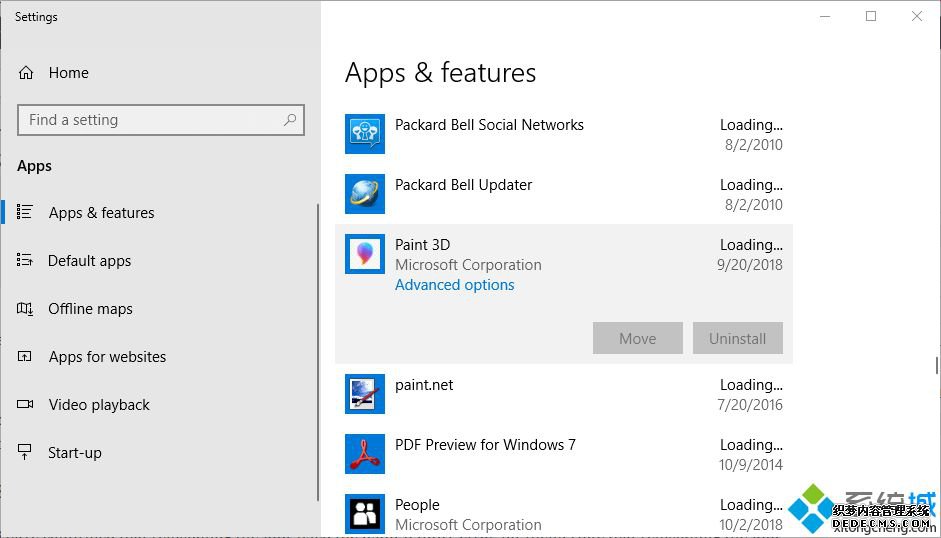Open the Home settings page label

[68, 73]
